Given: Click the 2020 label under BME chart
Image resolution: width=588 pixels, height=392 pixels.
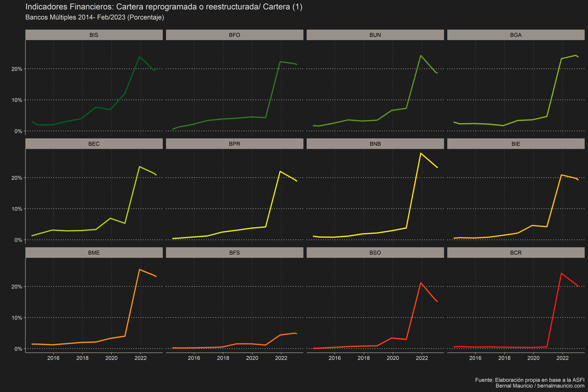Looking at the screenshot, I should tap(112, 358).
